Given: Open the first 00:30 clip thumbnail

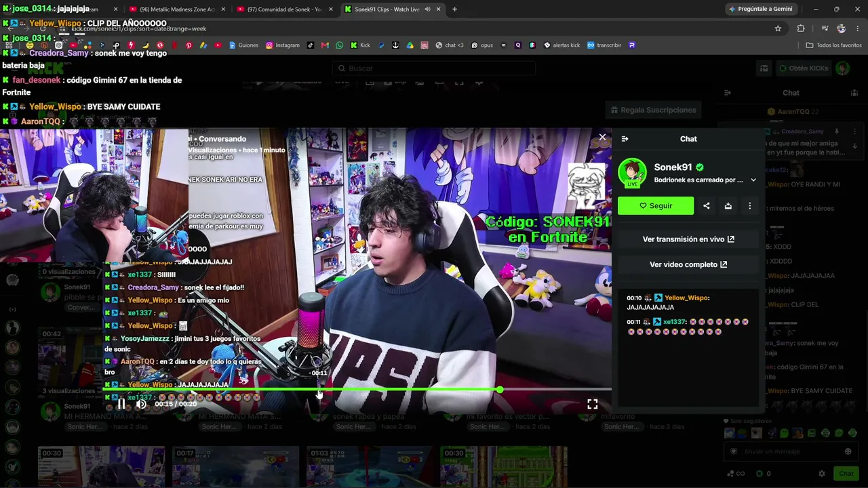Looking at the screenshot, I should (102, 467).
